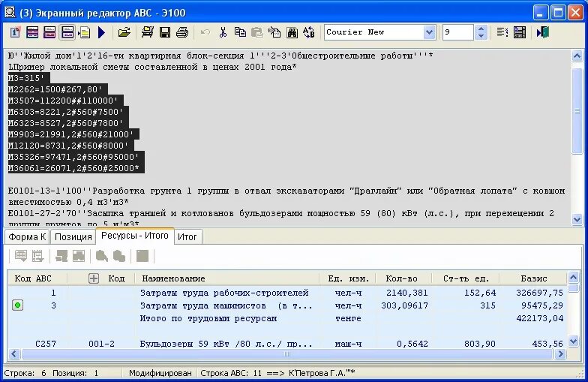
Task: Click the greyed magnifier search icon
Action: click(102, 256)
